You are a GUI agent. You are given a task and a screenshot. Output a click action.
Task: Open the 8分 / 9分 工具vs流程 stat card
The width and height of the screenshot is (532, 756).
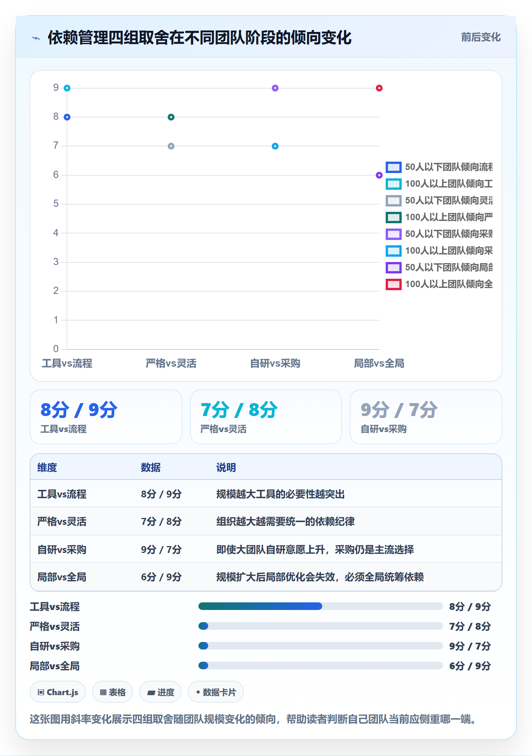click(x=106, y=417)
